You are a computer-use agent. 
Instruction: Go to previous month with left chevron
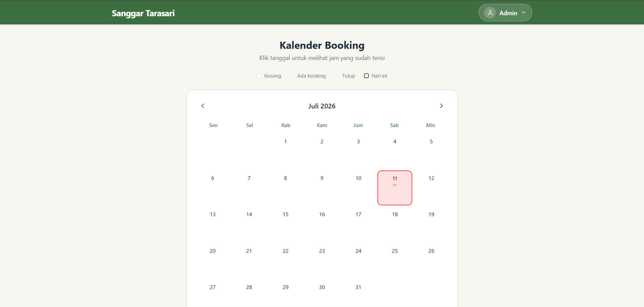coord(203,106)
